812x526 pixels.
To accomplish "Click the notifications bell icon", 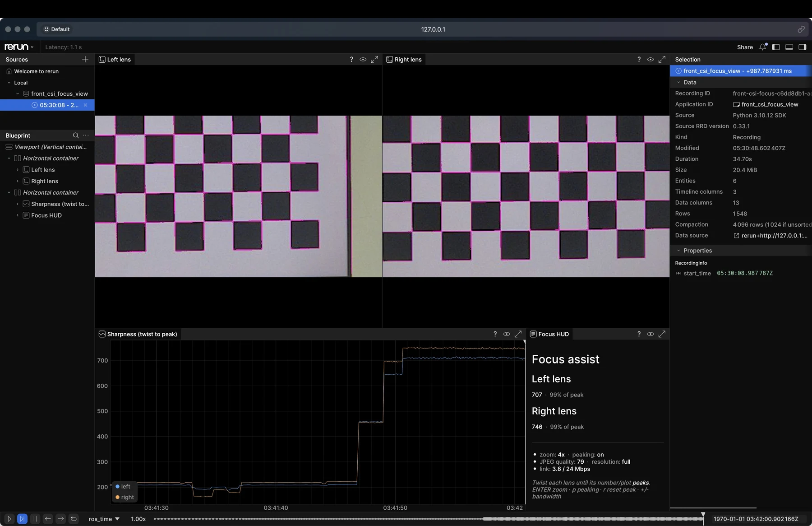I will 762,47.
